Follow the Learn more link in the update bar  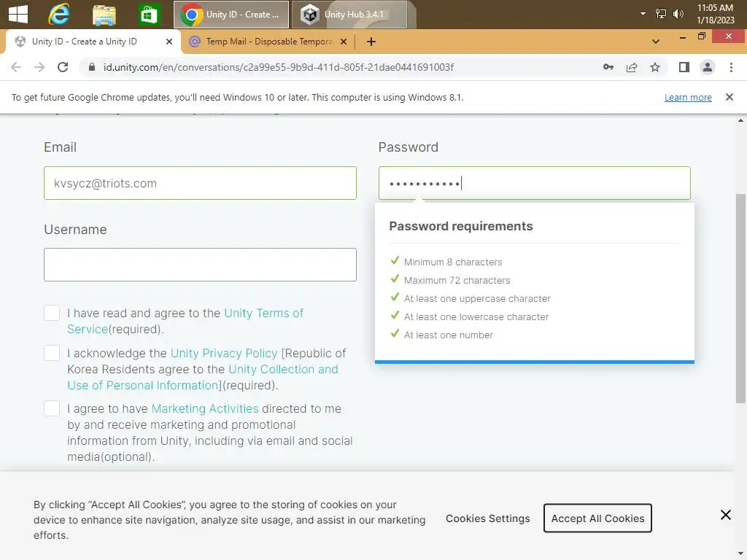[x=688, y=97]
